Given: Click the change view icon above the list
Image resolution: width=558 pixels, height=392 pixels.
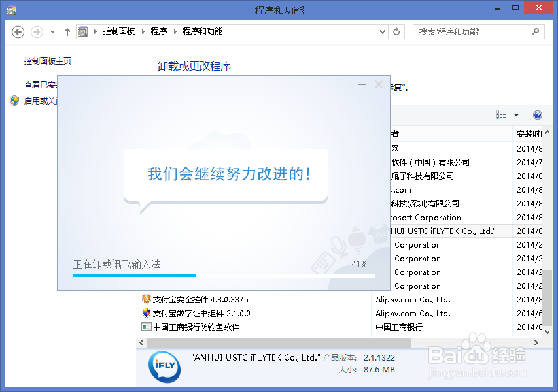Looking at the screenshot, I should [500, 115].
